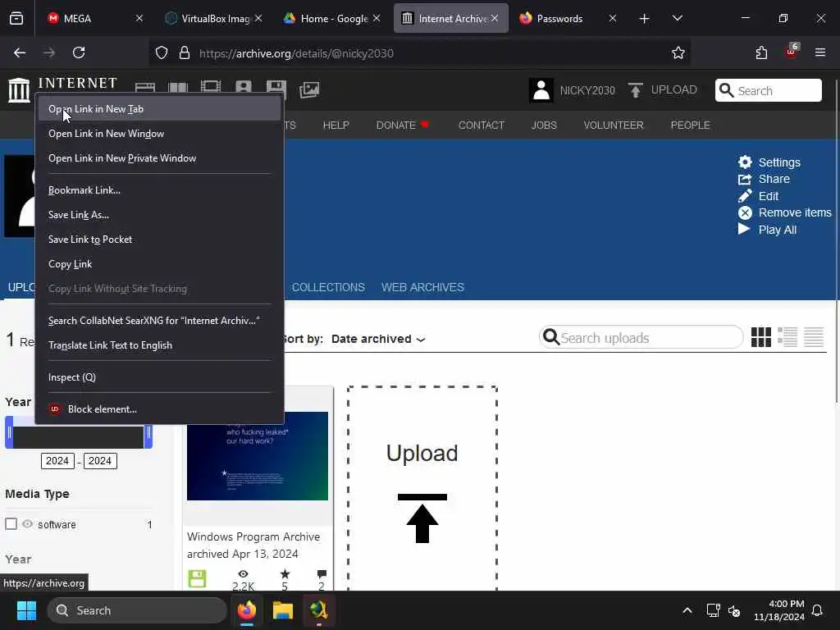Open the uBlock Origin toolbar icon
The width and height of the screenshot is (840, 630).
pyautogui.click(x=792, y=52)
